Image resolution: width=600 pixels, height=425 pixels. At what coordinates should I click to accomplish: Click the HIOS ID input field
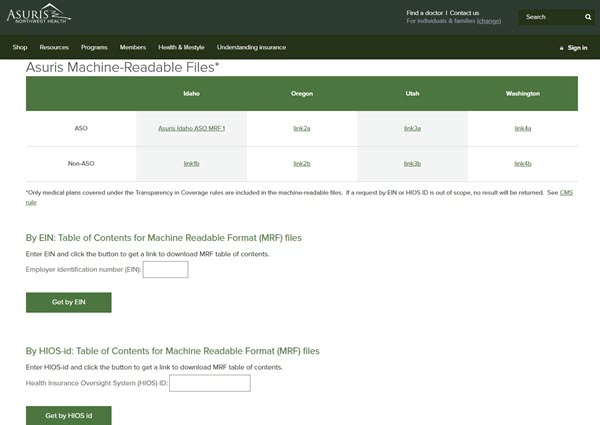[x=210, y=383]
